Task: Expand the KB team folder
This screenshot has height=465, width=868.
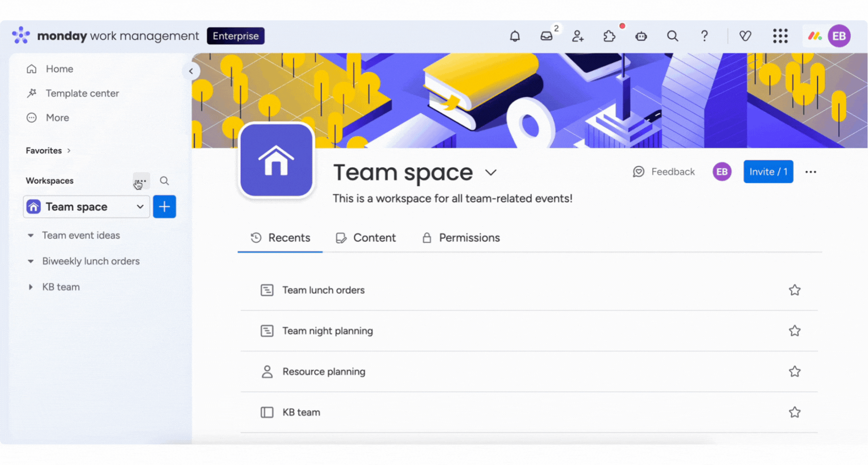Action: (31, 287)
